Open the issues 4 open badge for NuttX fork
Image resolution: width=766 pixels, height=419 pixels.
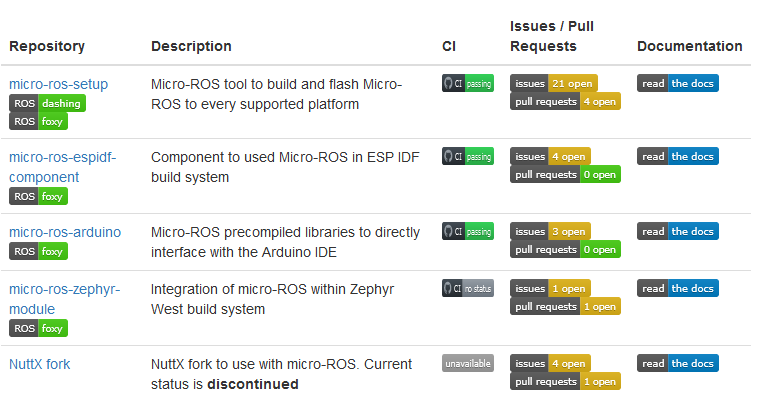tap(550, 363)
